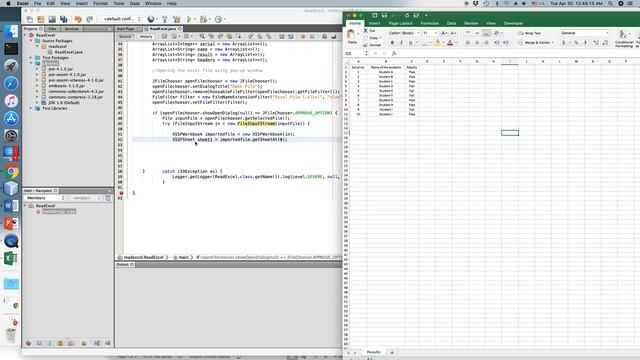Select the Results sheet tab
Image resolution: width=640 pixels, height=360 pixels.
pos(373,352)
